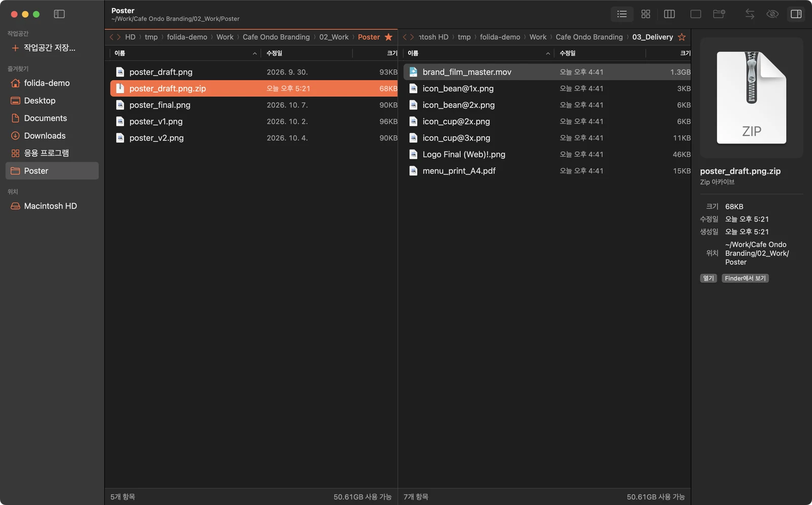Switch to grid icon view
Viewport: 812px width, 505px height.
pyautogui.click(x=646, y=14)
